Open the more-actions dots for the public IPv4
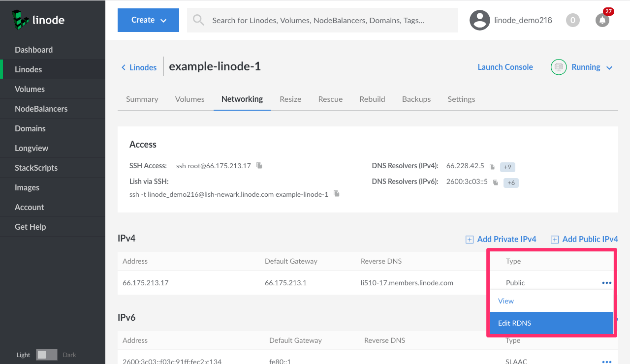The width and height of the screenshot is (630, 364). click(606, 283)
